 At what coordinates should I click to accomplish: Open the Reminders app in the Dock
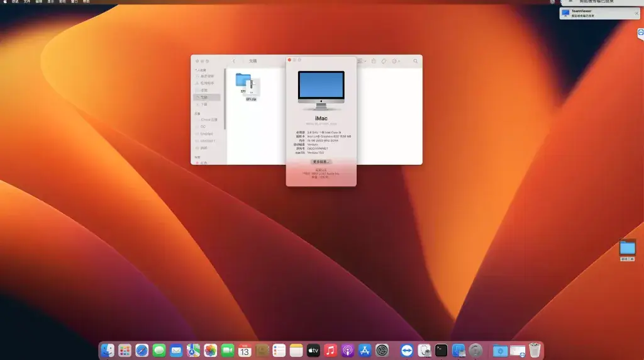click(x=279, y=351)
